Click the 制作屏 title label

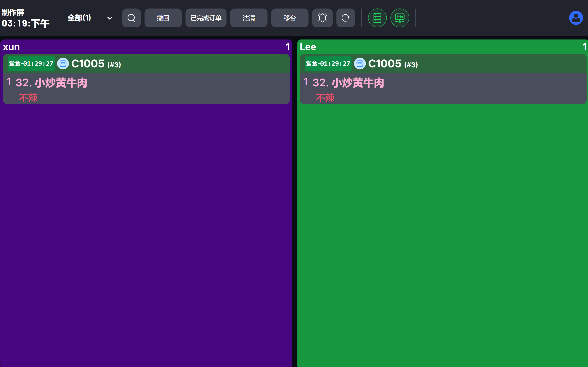13,12
